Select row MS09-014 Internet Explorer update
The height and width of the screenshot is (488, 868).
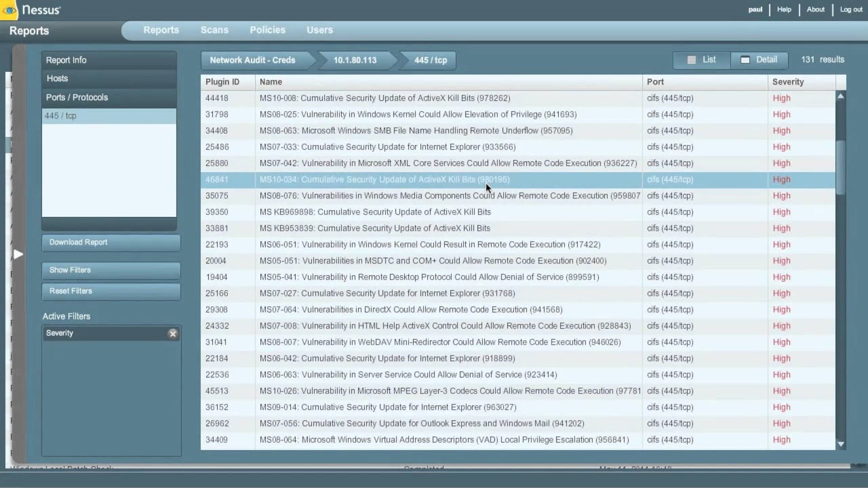518,407
